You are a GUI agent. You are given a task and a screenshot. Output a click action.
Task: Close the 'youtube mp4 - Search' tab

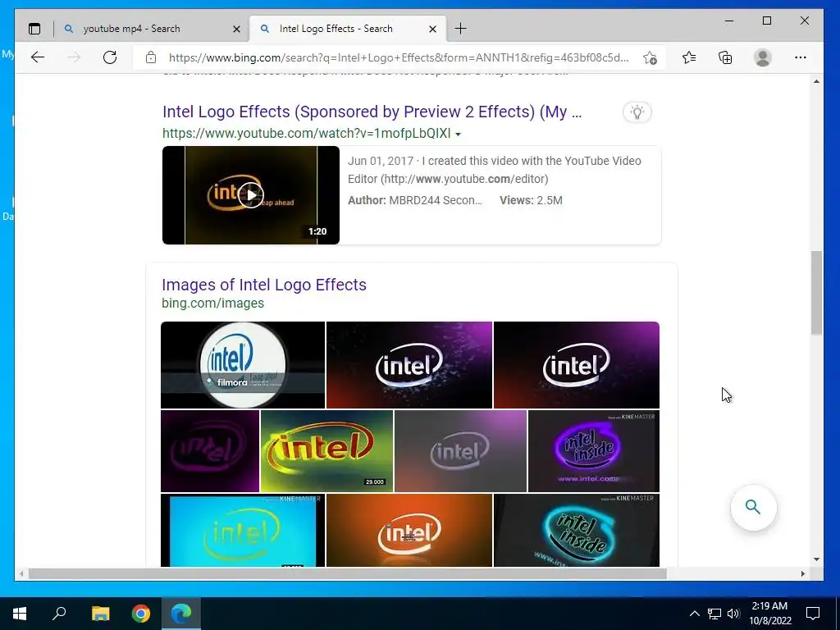coord(236,29)
